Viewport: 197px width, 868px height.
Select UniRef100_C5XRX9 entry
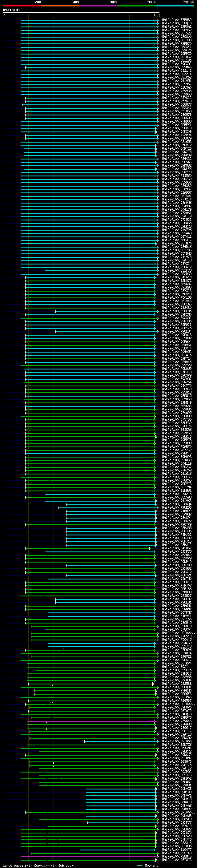pos(177,274)
